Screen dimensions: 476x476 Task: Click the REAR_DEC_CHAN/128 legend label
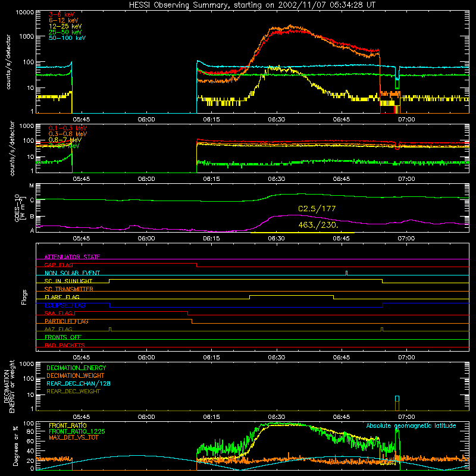tap(79, 383)
